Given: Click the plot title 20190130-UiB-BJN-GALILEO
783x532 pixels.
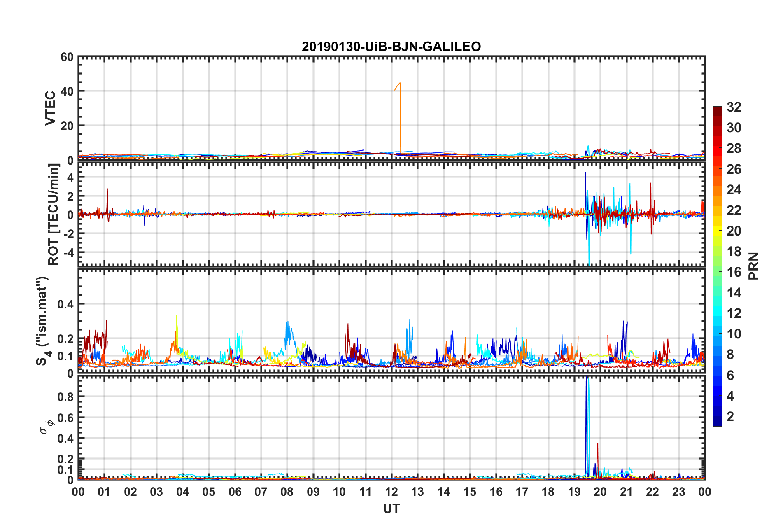Looking at the screenshot, I should coord(391,47).
